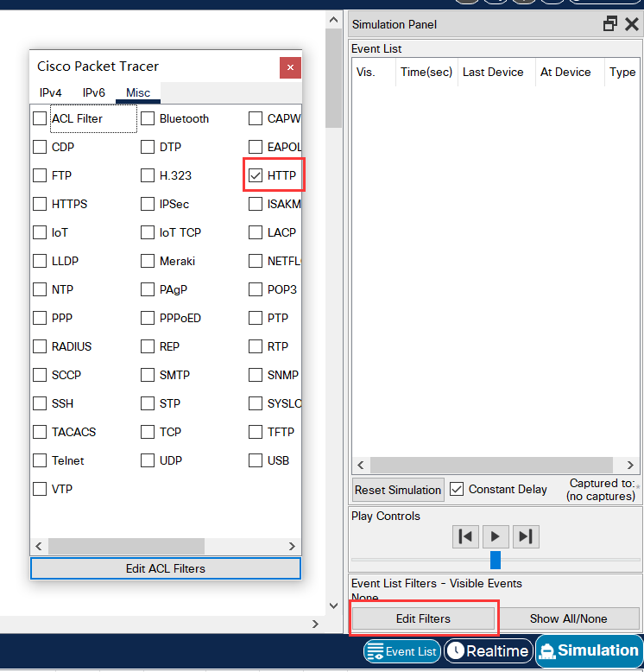Tick the PAgP checkbox
Screen dimensions: 644x672
coord(148,289)
